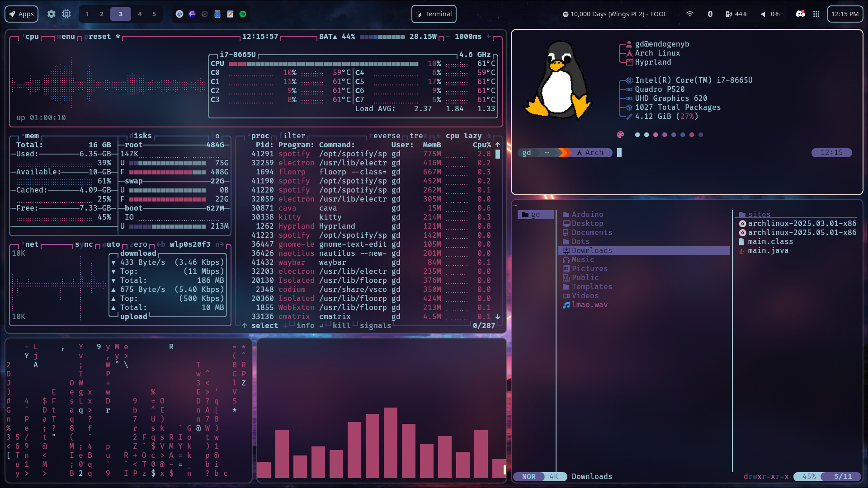Screen dimensions: 868x488
Task: Click the palette icon before the color dots
Action: pos(621,135)
